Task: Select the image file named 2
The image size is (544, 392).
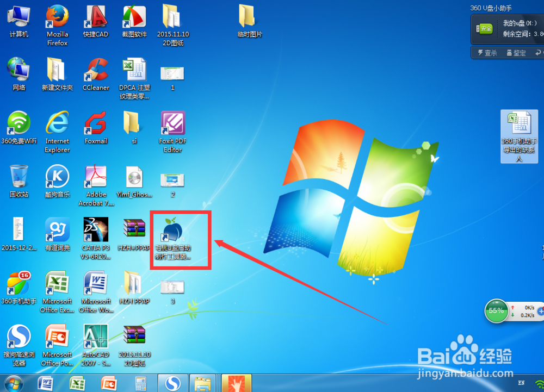Action: (x=172, y=185)
